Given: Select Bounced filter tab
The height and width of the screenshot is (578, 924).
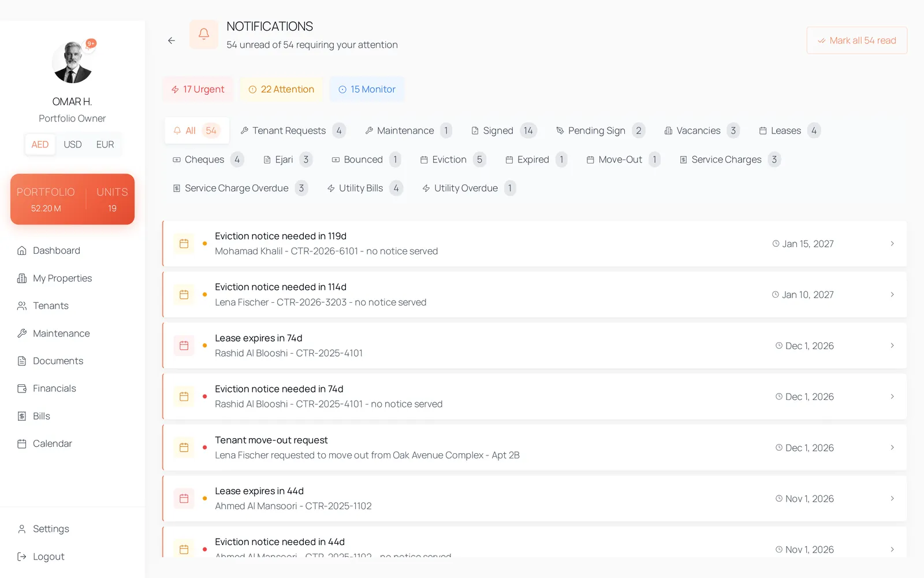Looking at the screenshot, I should tap(366, 160).
